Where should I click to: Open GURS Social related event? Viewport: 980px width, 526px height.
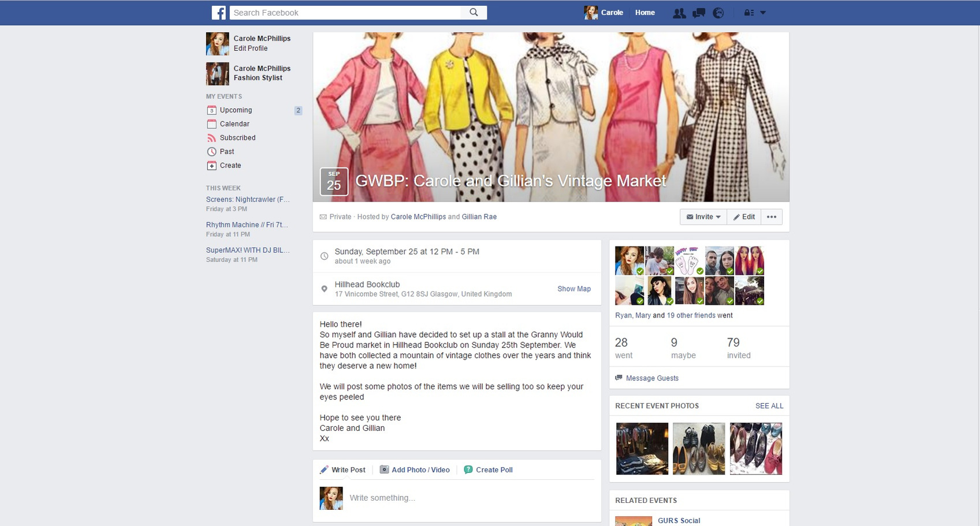click(x=679, y=520)
